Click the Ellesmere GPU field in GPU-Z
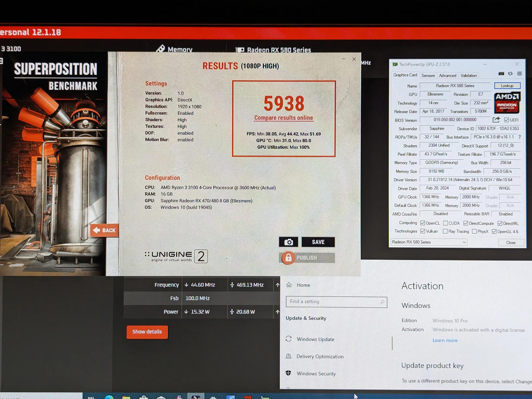 [435, 94]
